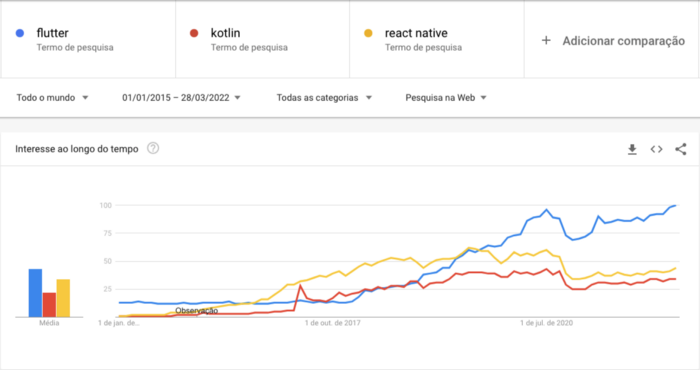Image resolution: width=700 pixels, height=370 pixels.
Task: Click the blue flutter average bar
Action: point(35,293)
